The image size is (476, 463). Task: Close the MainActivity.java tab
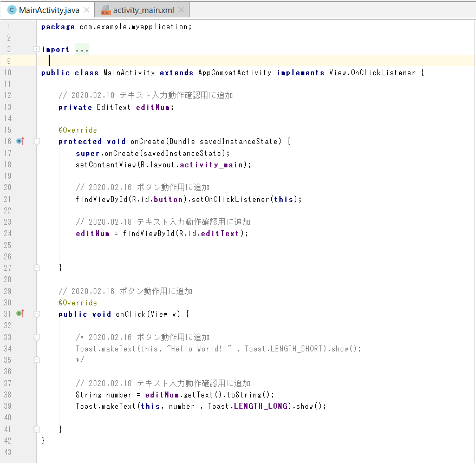87,10
